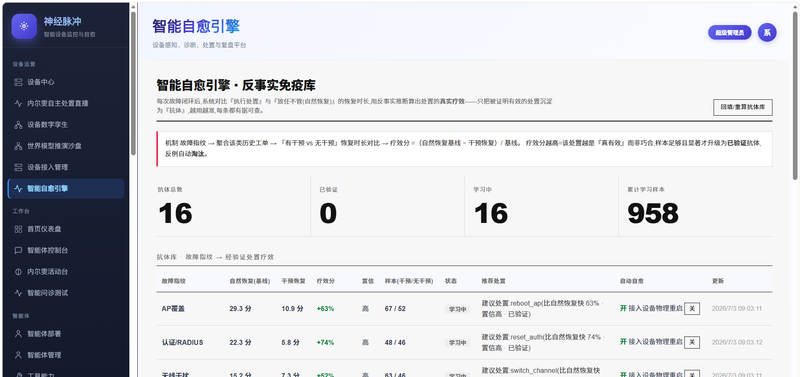The image size is (800, 377).
Task: Turn off auto-heal for 无线干扰 row
Action: pyautogui.click(x=692, y=374)
